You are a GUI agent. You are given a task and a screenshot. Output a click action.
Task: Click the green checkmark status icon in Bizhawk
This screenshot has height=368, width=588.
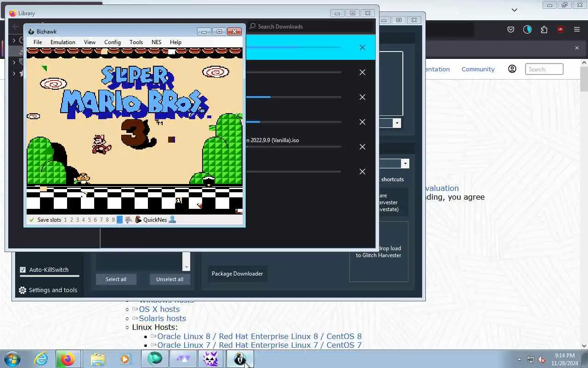(32, 220)
